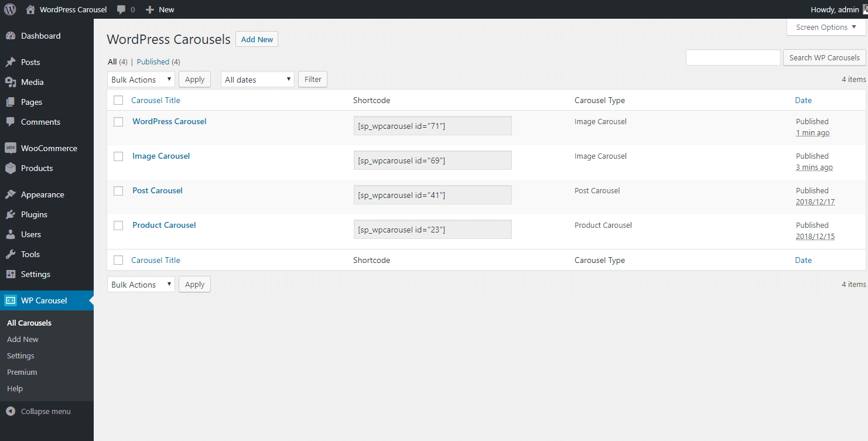The height and width of the screenshot is (441, 868).
Task: Open the Appearance menu item
Action: [x=42, y=194]
